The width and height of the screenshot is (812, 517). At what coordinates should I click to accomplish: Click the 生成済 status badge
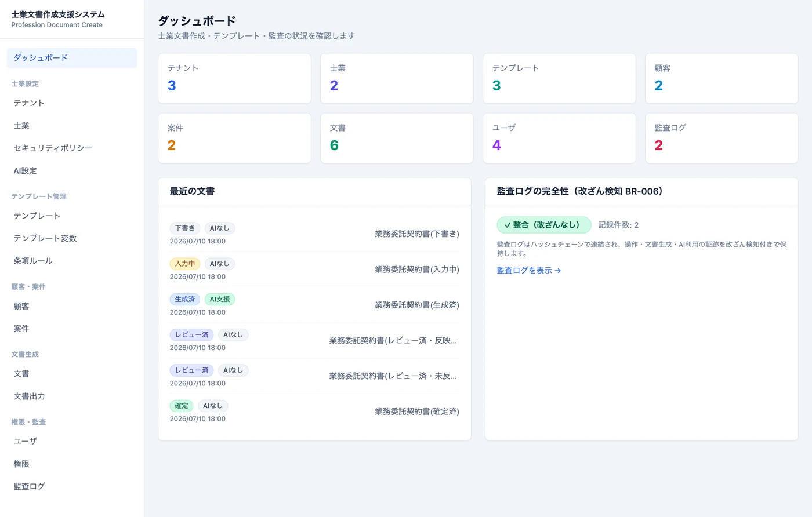(x=185, y=299)
